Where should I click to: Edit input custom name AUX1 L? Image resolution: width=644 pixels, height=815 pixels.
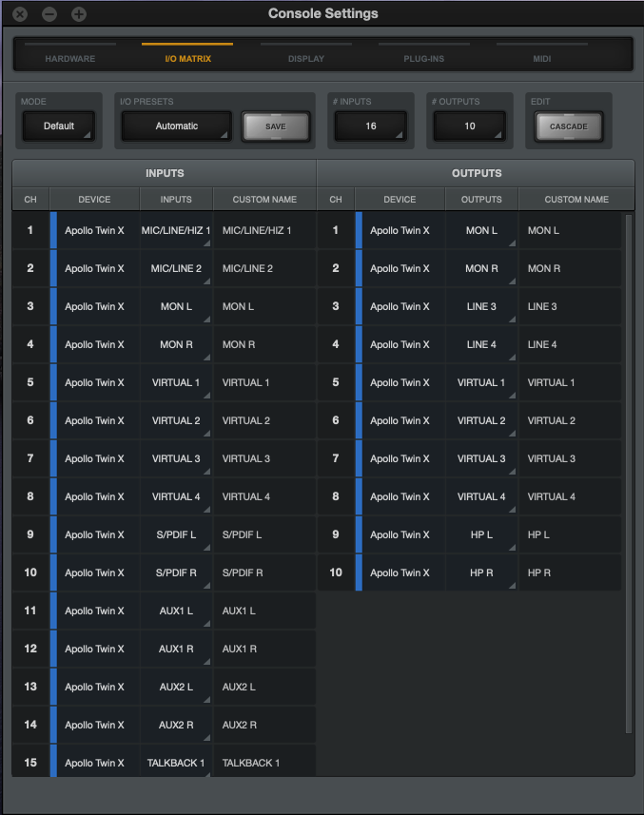click(x=264, y=611)
